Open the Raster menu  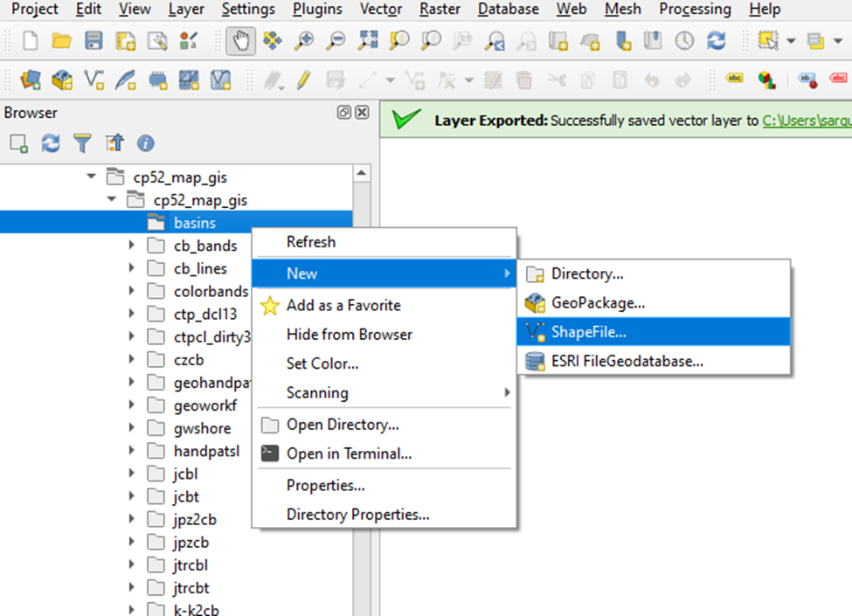click(x=440, y=10)
